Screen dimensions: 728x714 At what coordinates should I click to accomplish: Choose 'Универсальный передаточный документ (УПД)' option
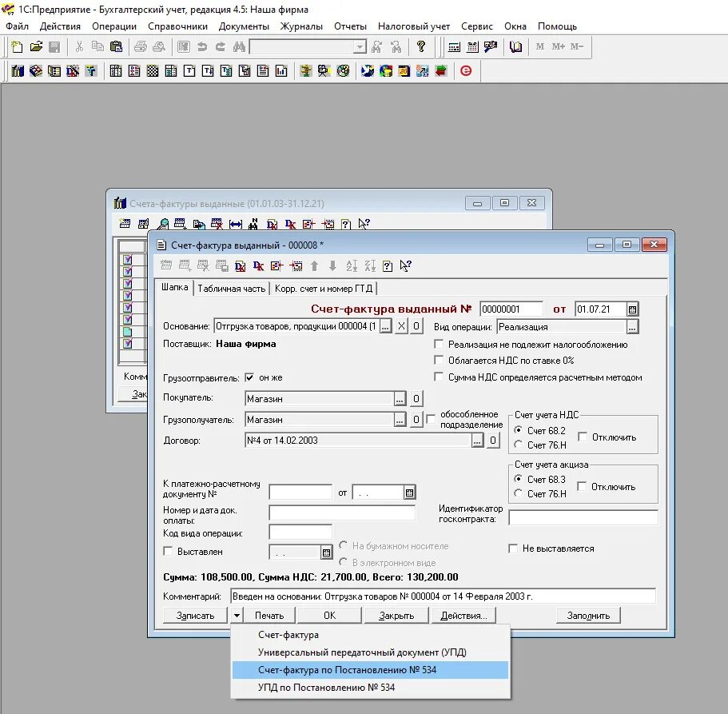(370, 652)
